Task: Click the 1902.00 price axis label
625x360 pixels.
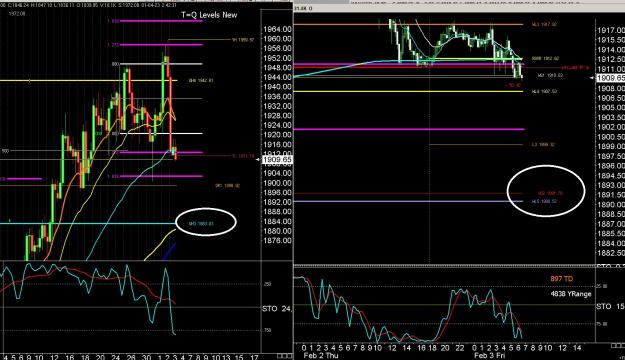Action: tap(611, 127)
